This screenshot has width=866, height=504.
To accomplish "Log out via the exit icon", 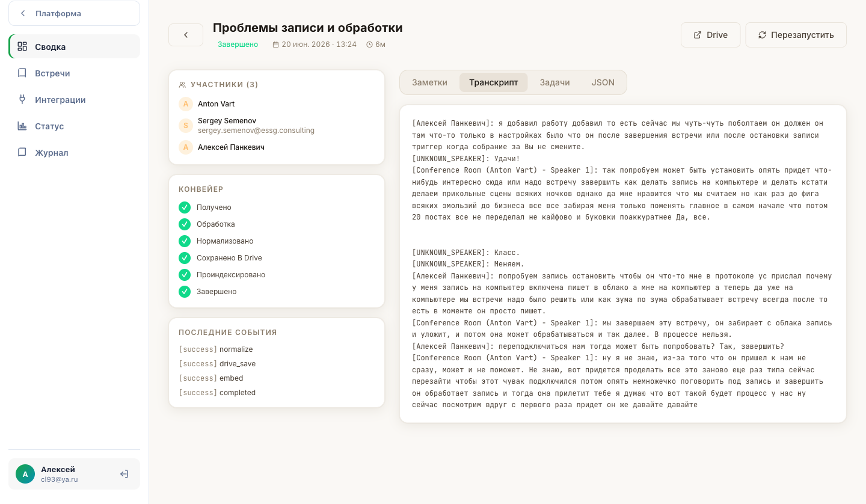I will (124, 474).
